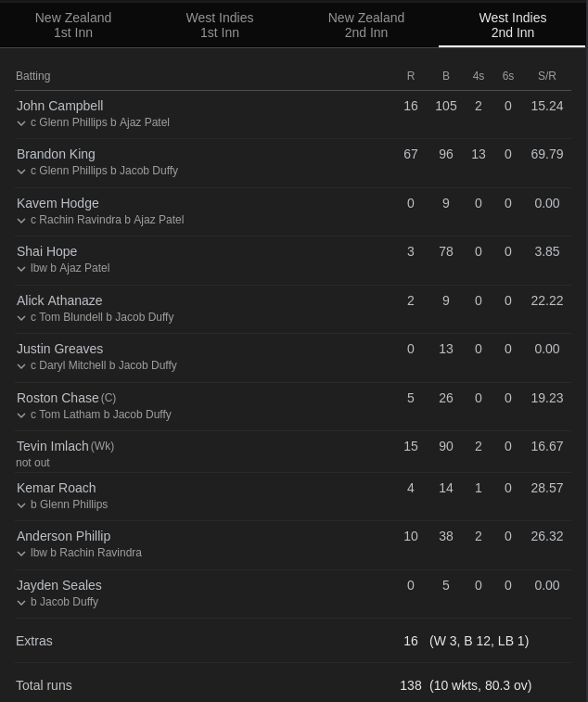Expand Jayden Seales dismissal chevron

pyautogui.click(x=21, y=603)
